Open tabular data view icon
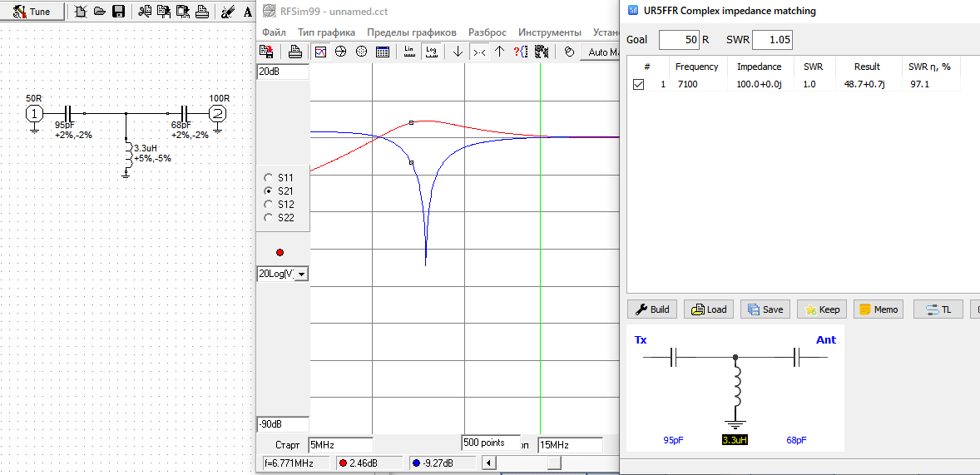Viewport: 980px width, 475px height. (383, 52)
